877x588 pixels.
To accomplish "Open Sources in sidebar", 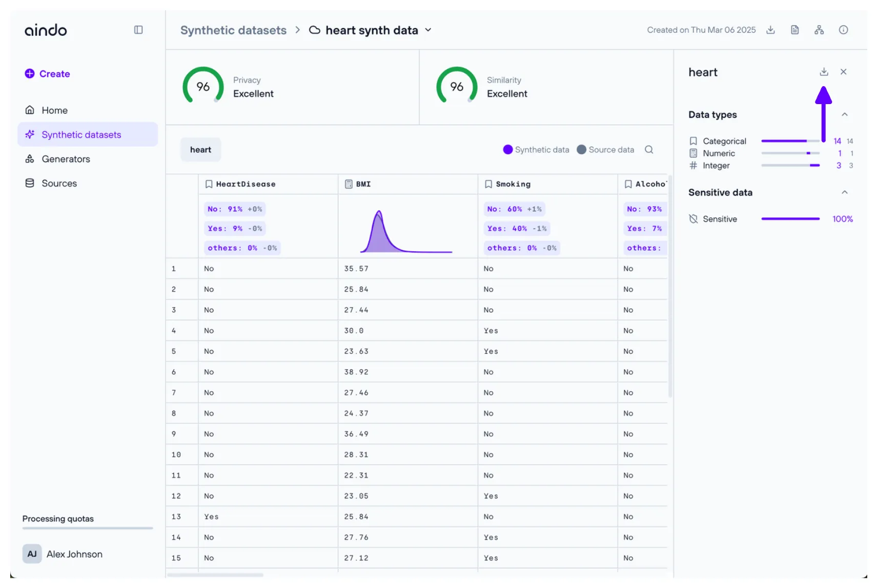I will coord(59,184).
